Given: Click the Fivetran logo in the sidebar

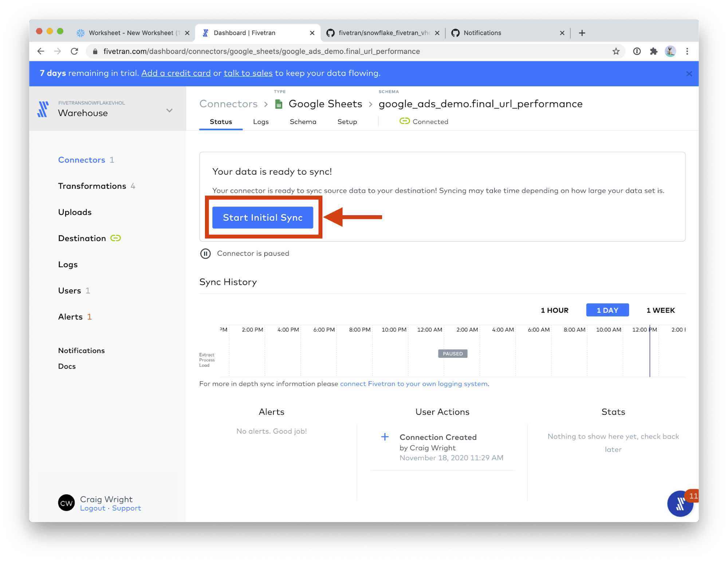Looking at the screenshot, I should tap(43, 109).
